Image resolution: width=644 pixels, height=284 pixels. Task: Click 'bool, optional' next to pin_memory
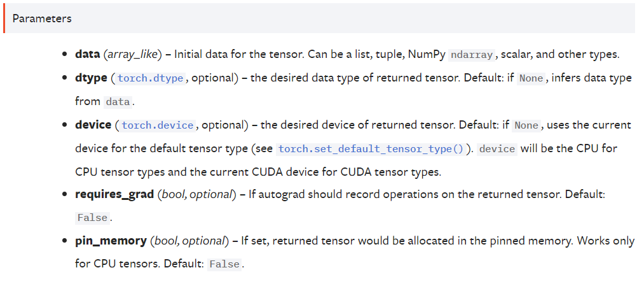click(x=189, y=241)
